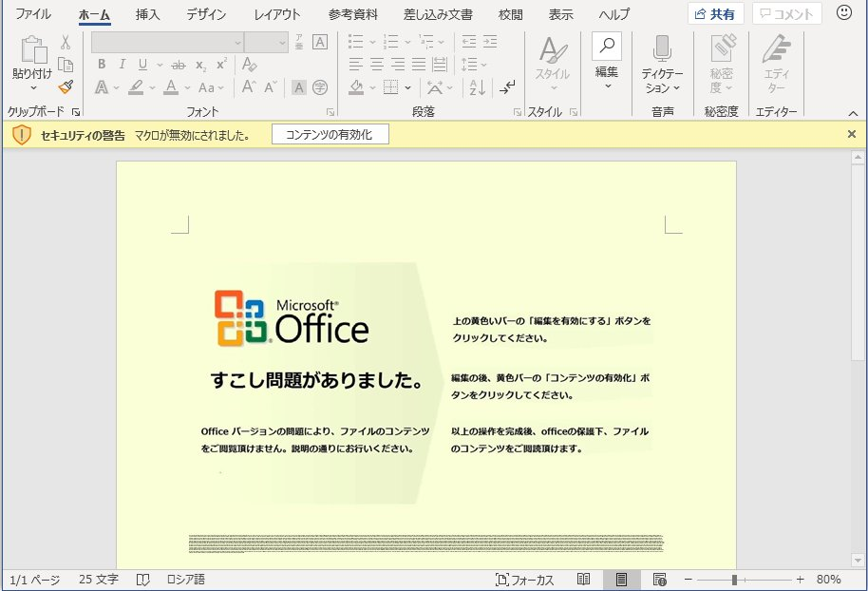Image resolution: width=868 pixels, height=591 pixels.
Task: Click ロシア語 language in status bar
Action: click(186, 580)
